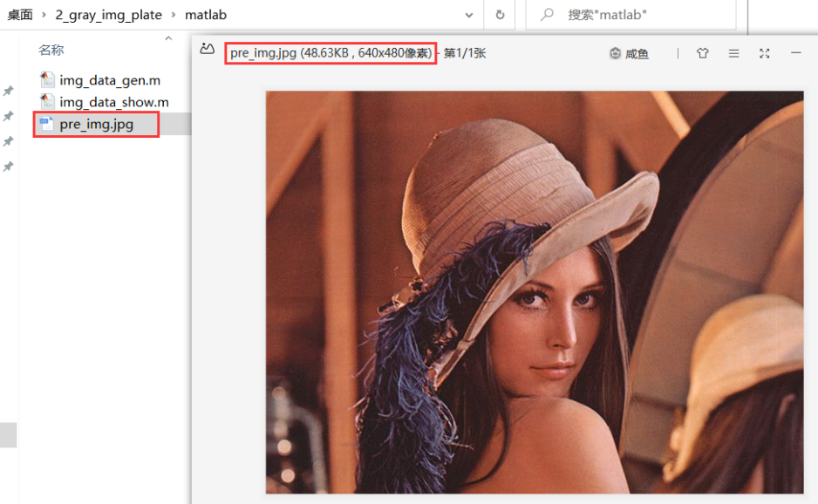818x504 pixels.
Task: Click the image viewer app logo icon
Action: point(207,51)
